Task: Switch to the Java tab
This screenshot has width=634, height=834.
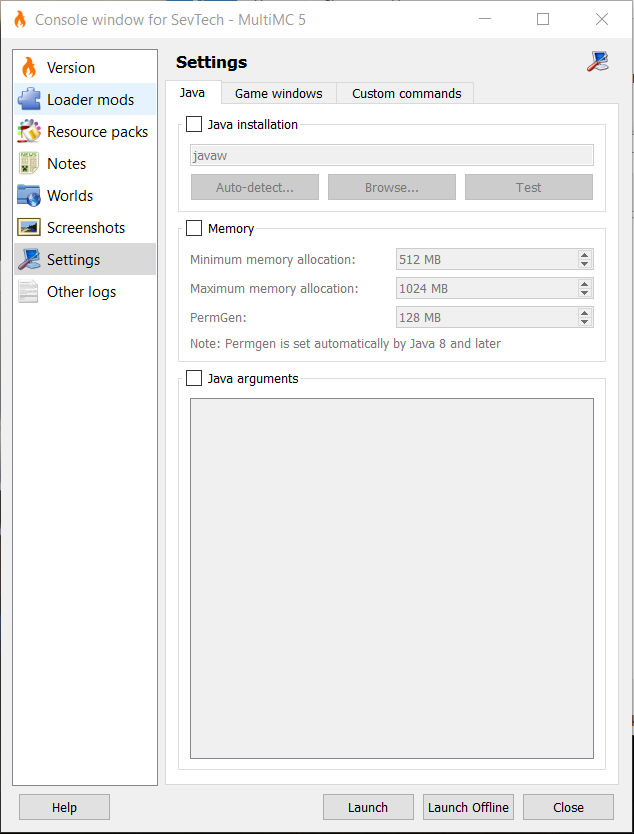Action: pyautogui.click(x=192, y=93)
